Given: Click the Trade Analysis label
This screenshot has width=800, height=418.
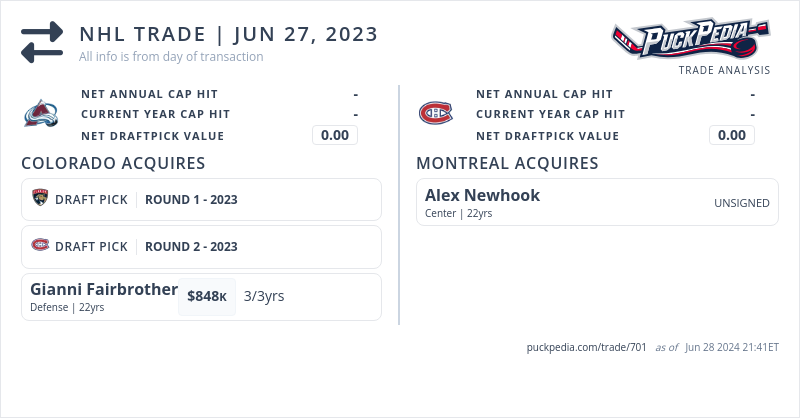Looking at the screenshot, I should click(724, 70).
